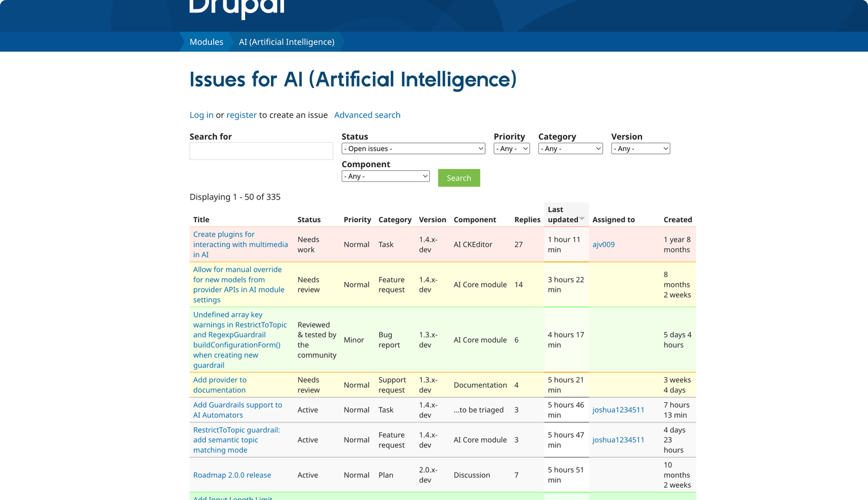Click the Last updated sort arrow
Screen dimensions: 868x500
click(x=582, y=219)
